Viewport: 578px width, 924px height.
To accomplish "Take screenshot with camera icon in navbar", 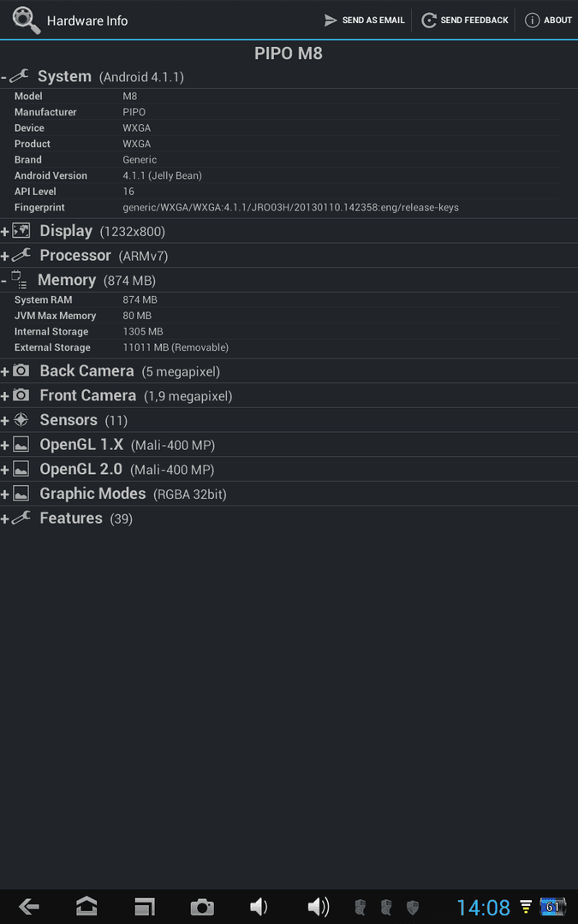I will point(202,907).
